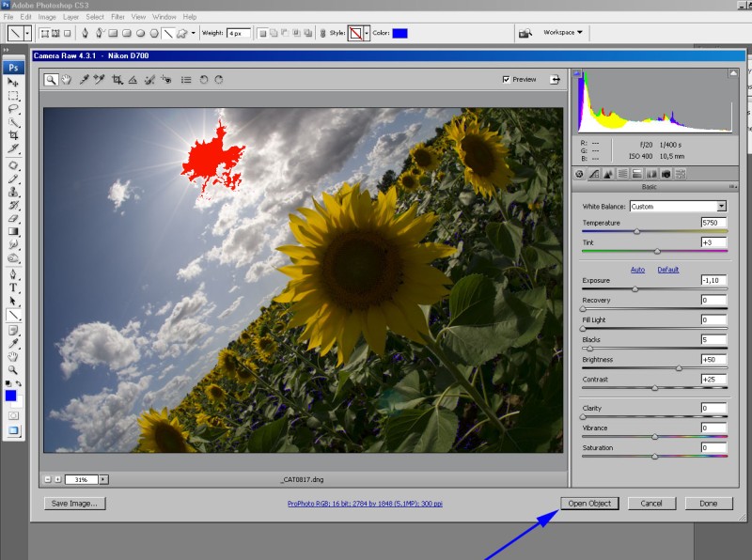Click the Tint value field
Screen dimensions: 752x560
click(713, 242)
